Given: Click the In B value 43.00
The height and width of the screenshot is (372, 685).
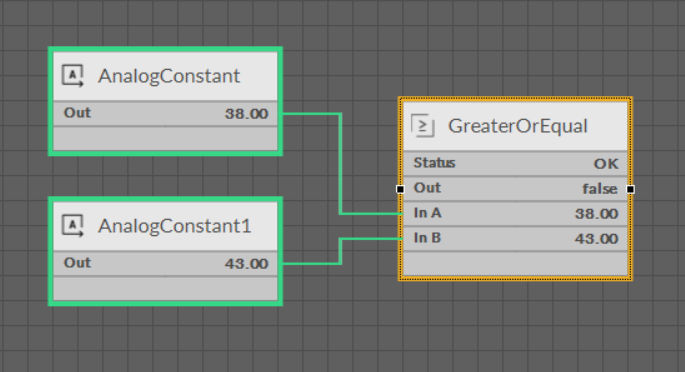Looking at the screenshot, I should (597, 239).
